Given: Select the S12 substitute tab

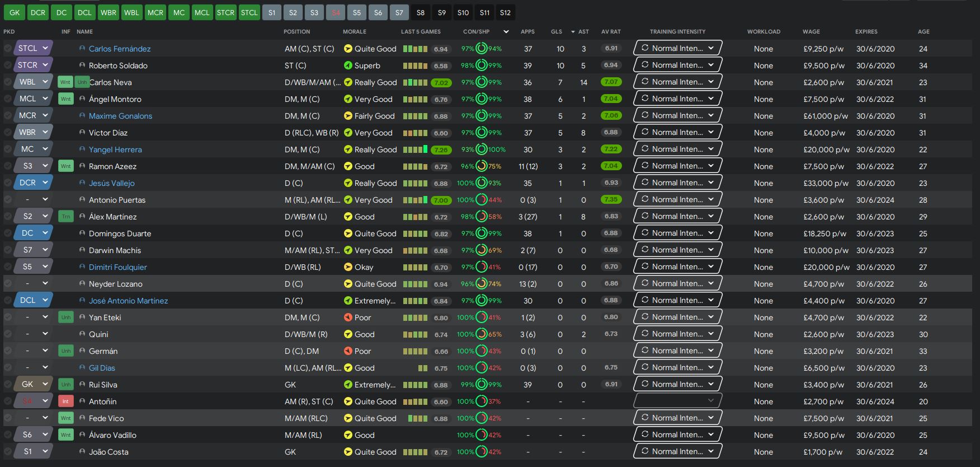Looking at the screenshot, I should [505, 12].
